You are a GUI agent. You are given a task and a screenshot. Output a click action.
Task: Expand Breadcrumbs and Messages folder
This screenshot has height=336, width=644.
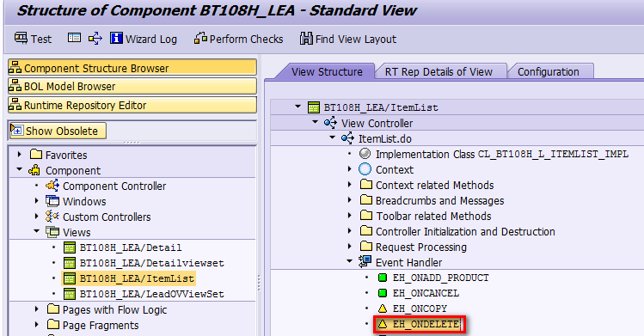350,200
